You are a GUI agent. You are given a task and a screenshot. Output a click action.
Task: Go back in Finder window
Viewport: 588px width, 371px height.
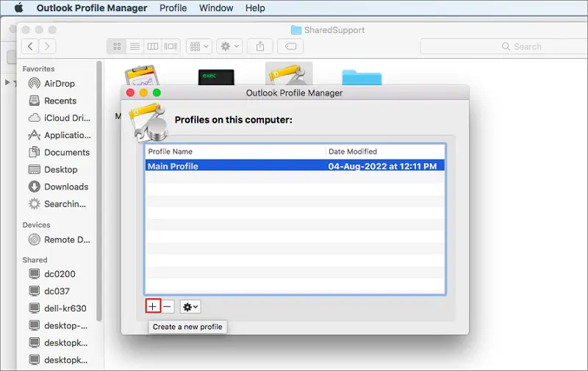pos(30,46)
